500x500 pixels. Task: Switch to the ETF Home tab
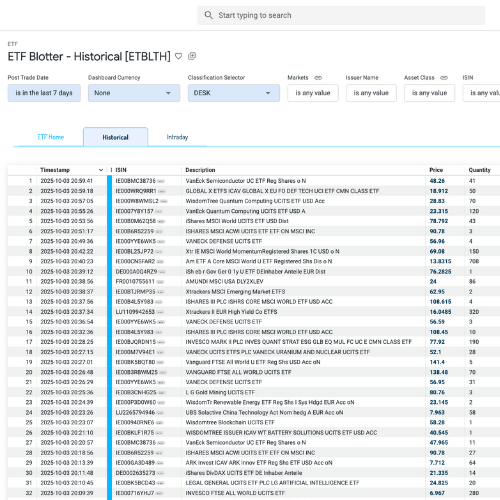coord(50,137)
